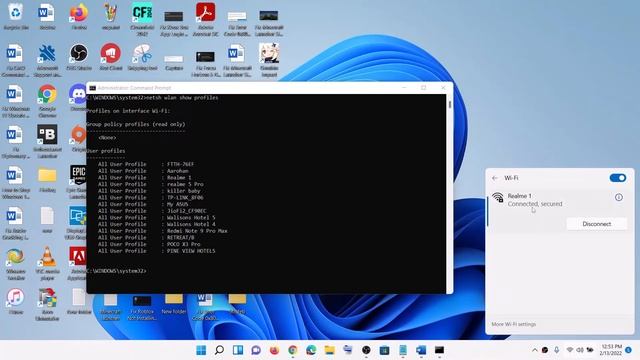This screenshot has width=640, height=360.
Task: Open More Wi-Fi settings link
Action: 513,324
